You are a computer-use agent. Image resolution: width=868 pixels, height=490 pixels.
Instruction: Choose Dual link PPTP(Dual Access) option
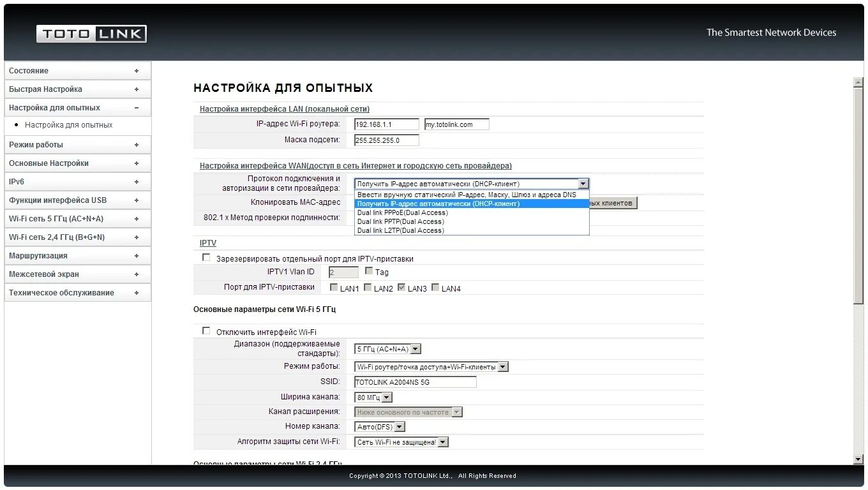pos(472,221)
